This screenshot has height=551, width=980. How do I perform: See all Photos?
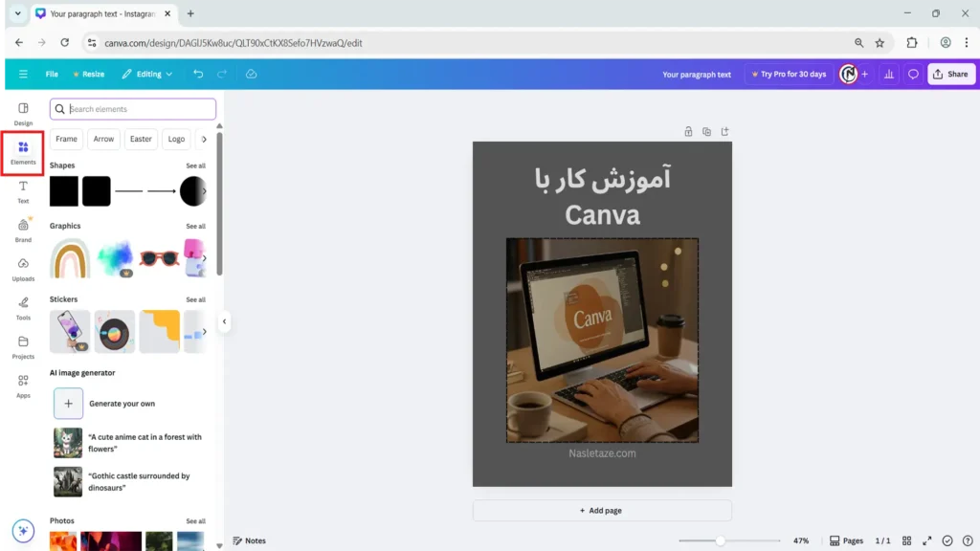coord(195,521)
